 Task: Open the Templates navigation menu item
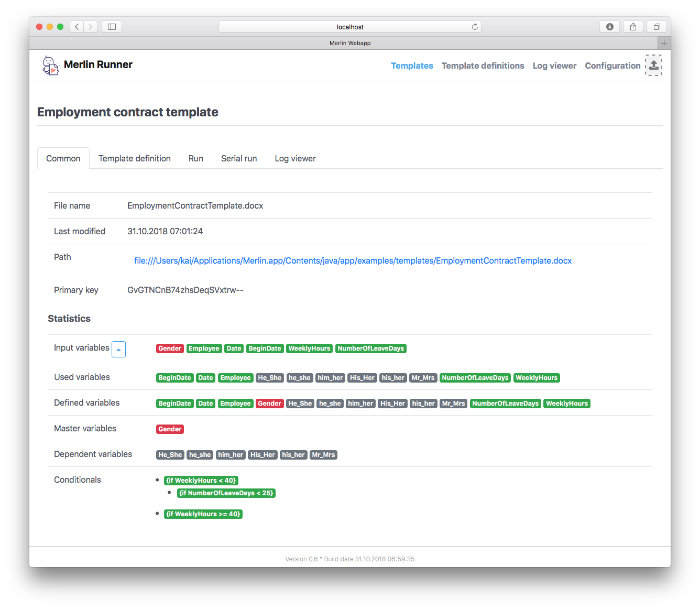point(412,66)
